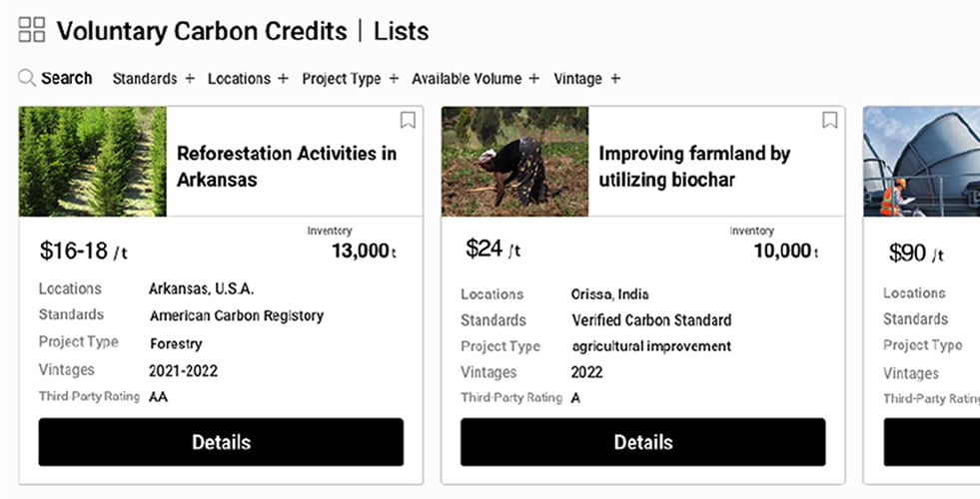The height and width of the screenshot is (499, 980).
Task: Open the Vintage filter
Action: (x=586, y=79)
